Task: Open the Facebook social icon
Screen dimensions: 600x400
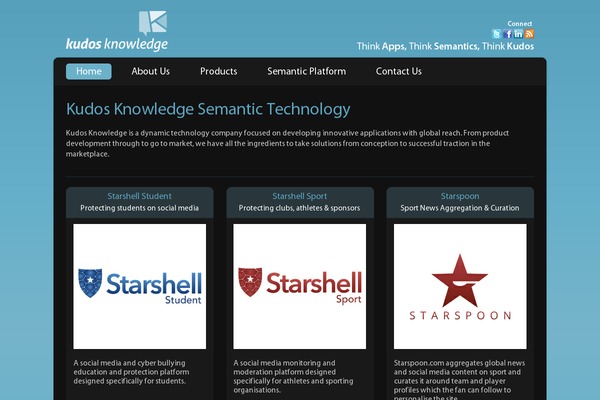Action: [507, 34]
